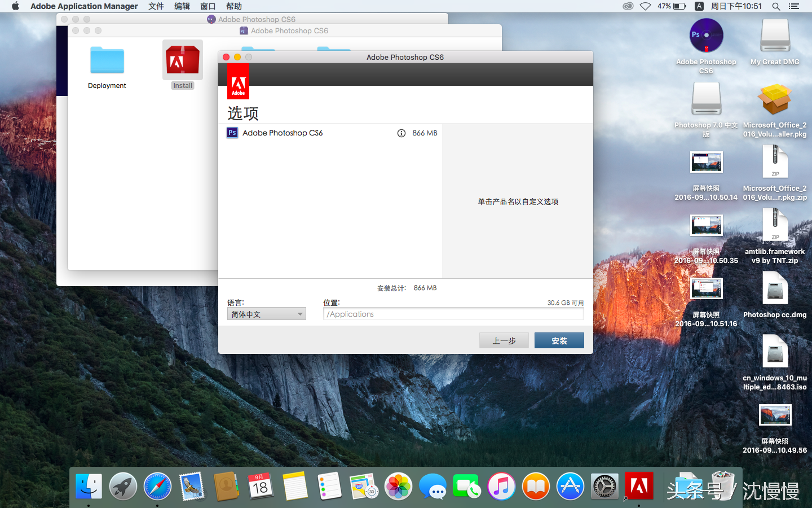Click the 866 MB size in product row
812x508 pixels.
[425, 133]
